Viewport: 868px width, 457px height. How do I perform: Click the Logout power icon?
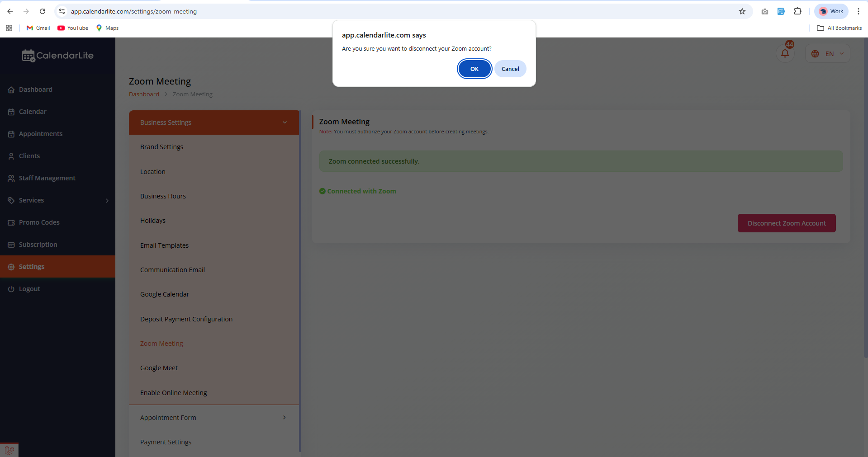click(x=11, y=289)
